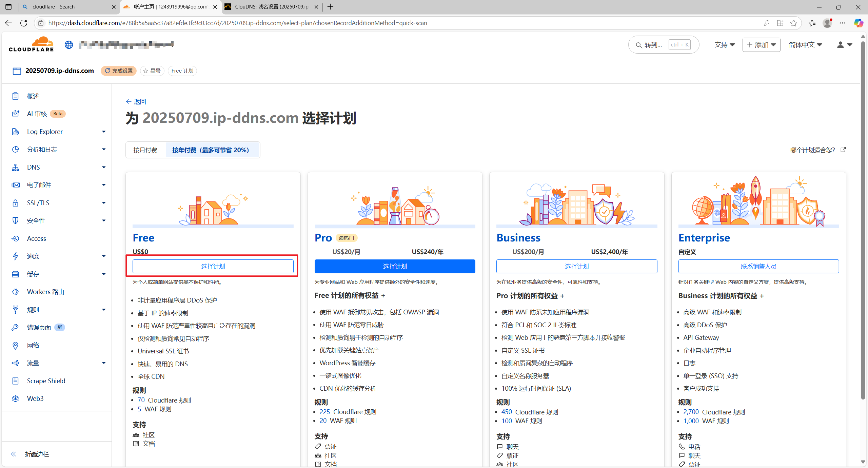Expand 安全性 submenu arrow

[104, 220]
